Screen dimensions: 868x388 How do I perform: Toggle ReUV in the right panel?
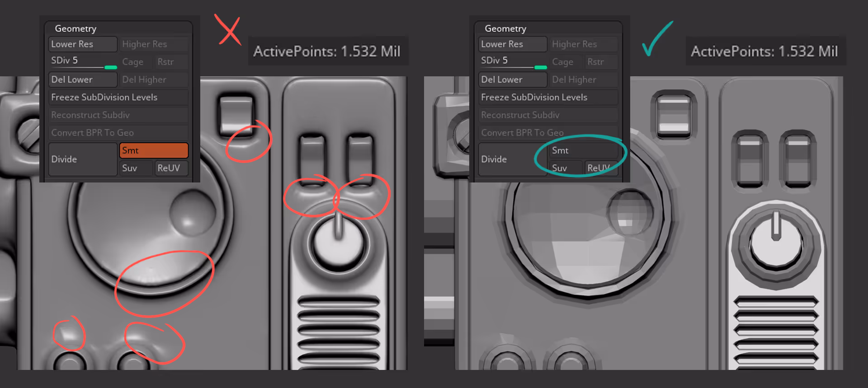(x=602, y=168)
